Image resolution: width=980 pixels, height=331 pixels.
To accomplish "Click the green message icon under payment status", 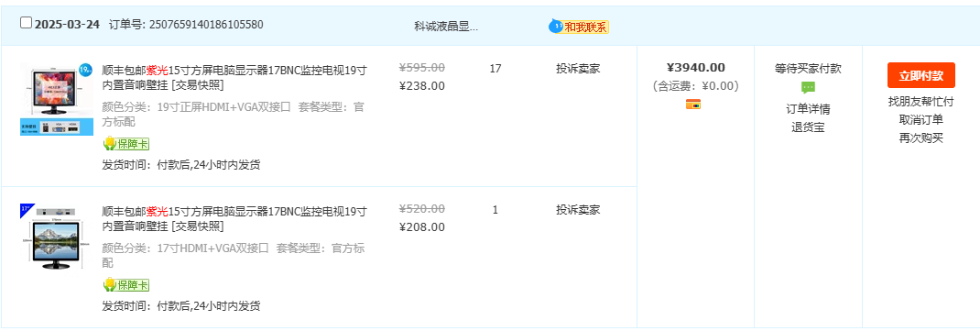I will [808, 88].
